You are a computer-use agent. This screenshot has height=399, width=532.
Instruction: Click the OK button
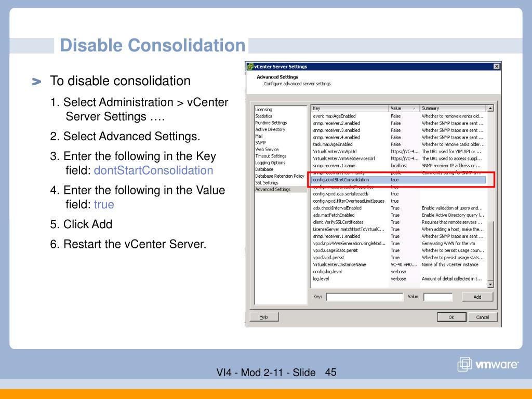coord(451,317)
